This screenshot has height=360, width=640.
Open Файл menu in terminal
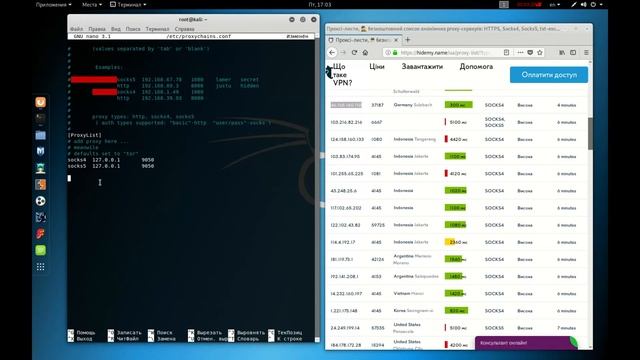76,29
